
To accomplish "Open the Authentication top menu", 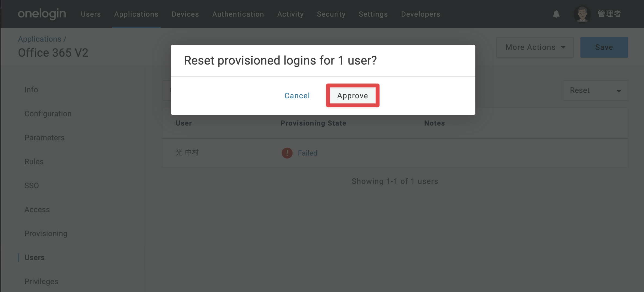I will [238, 14].
